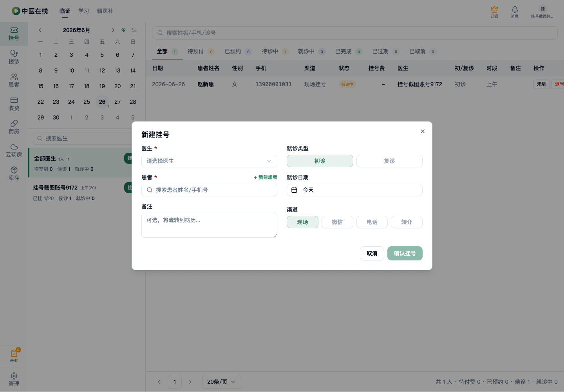Screen dimensions: 564x392
Task: Open calendar filter settings icon
Action: coord(134,30)
